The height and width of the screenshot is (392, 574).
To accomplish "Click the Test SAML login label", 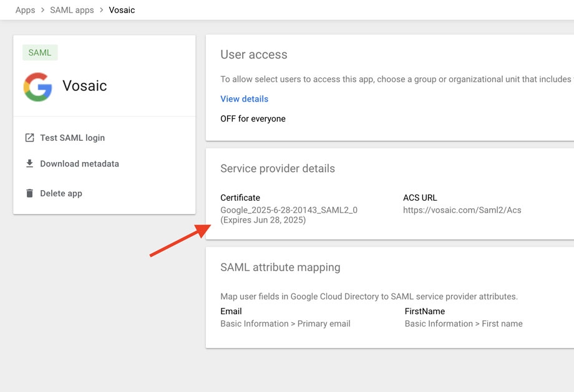I will click(72, 138).
